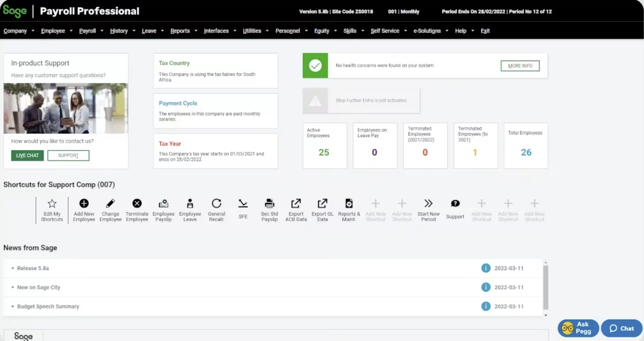Open the Self Service menu

point(385,31)
